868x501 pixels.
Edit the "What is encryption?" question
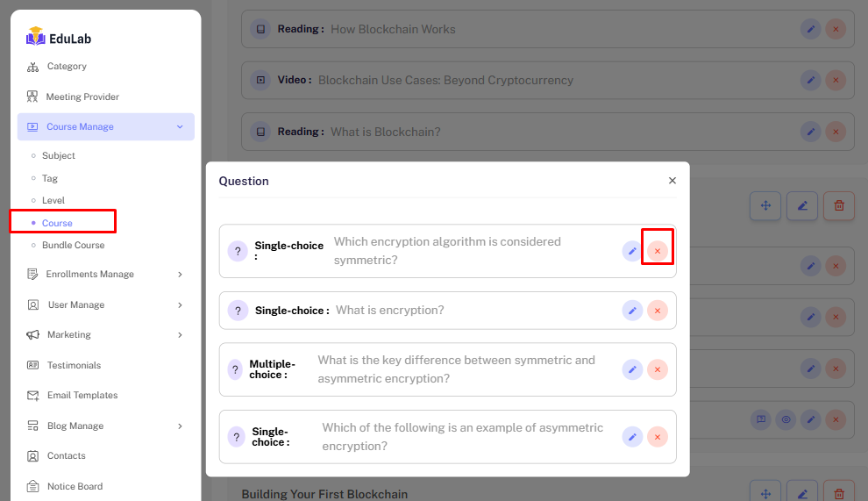(x=632, y=311)
